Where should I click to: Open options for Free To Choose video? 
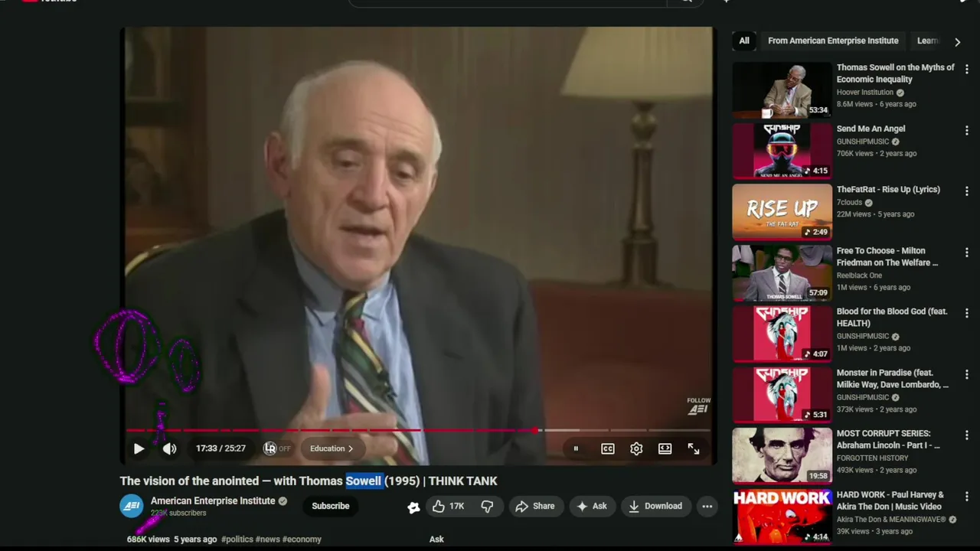(x=967, y=253)
